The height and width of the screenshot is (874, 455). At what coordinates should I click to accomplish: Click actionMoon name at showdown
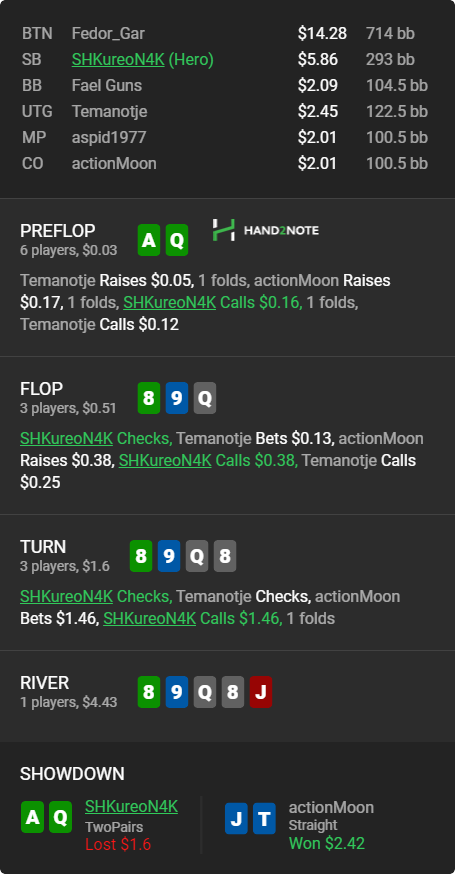pos(331,808)
